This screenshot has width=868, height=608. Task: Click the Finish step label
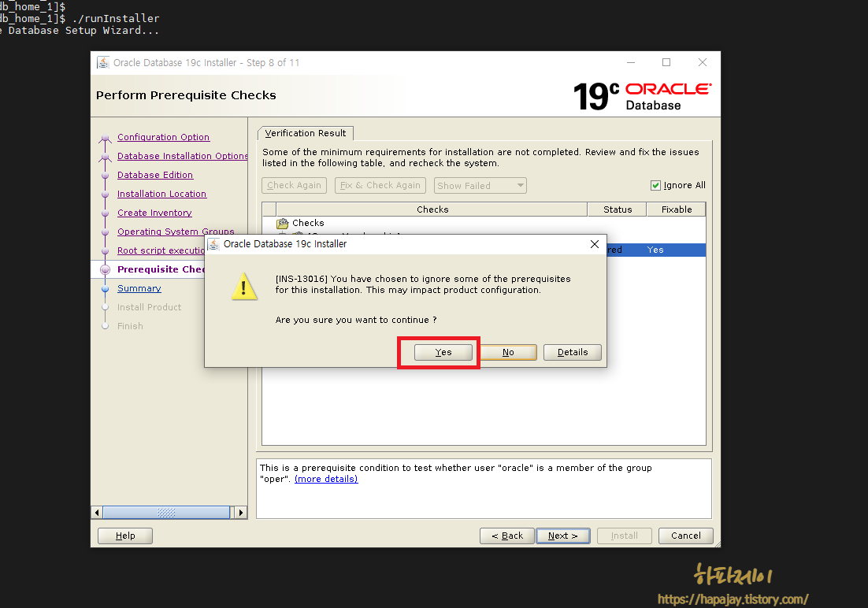[x=130, y=326]
